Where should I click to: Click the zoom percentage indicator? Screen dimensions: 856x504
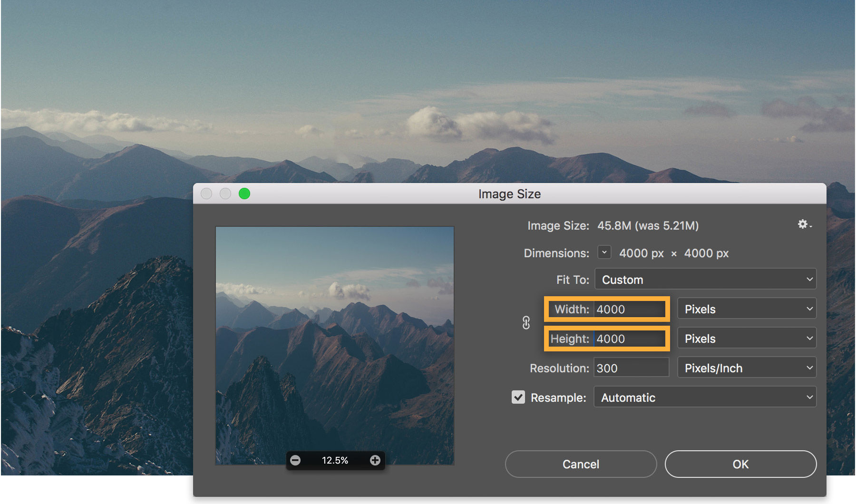[x=336, y=460]
